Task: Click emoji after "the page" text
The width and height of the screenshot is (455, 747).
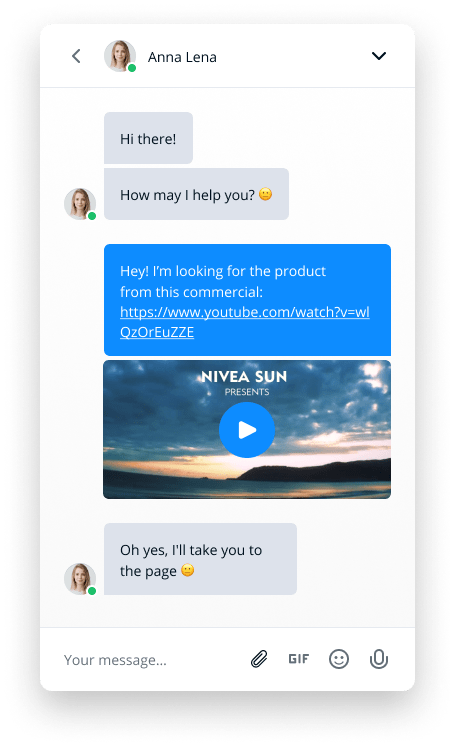Action: 188,570
